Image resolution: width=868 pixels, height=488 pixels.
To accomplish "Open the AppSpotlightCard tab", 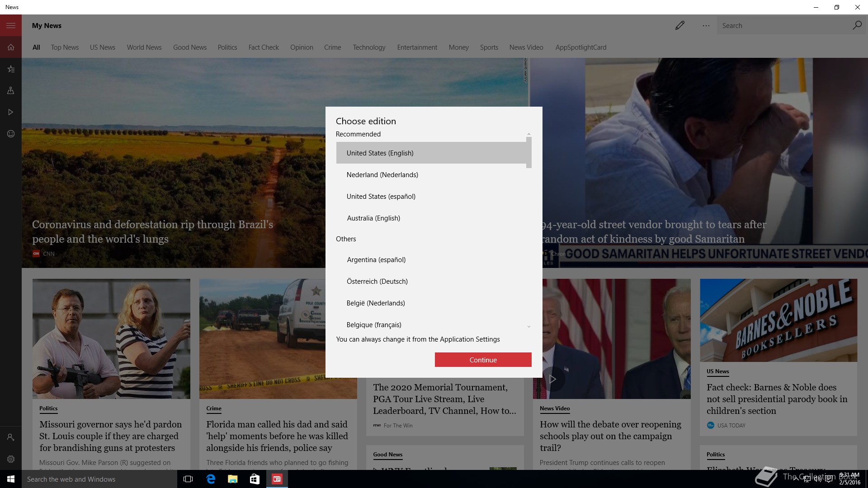I will pyautogui.click(x=581, y=47).
